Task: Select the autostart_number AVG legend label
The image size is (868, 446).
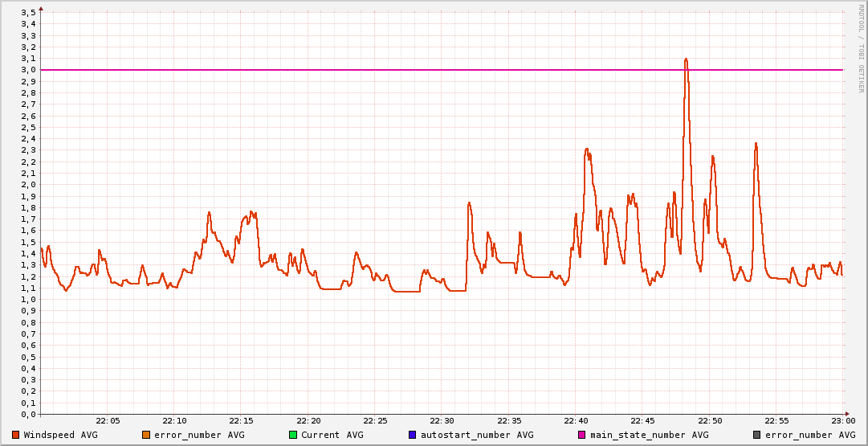Action: (x=477, y=435)
